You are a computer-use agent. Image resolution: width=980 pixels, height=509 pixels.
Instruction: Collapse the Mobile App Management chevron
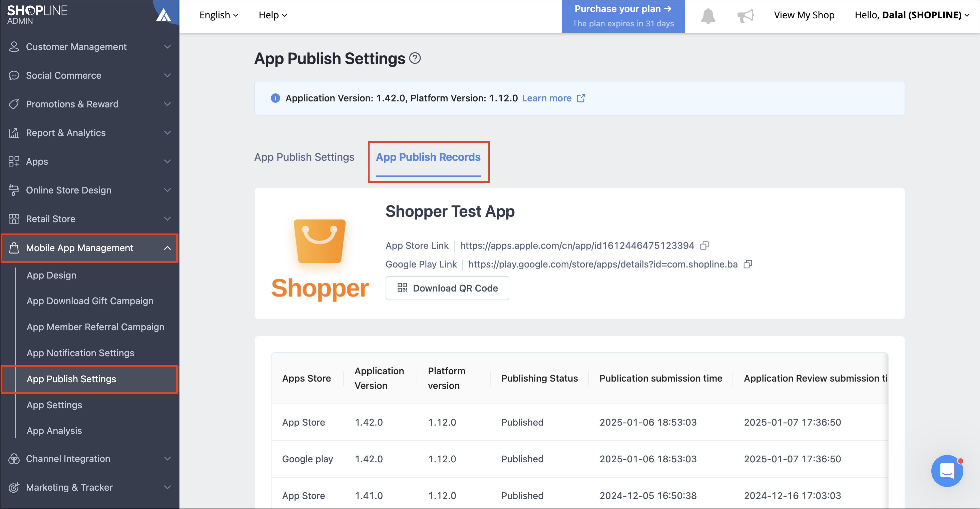coord(167,248)
